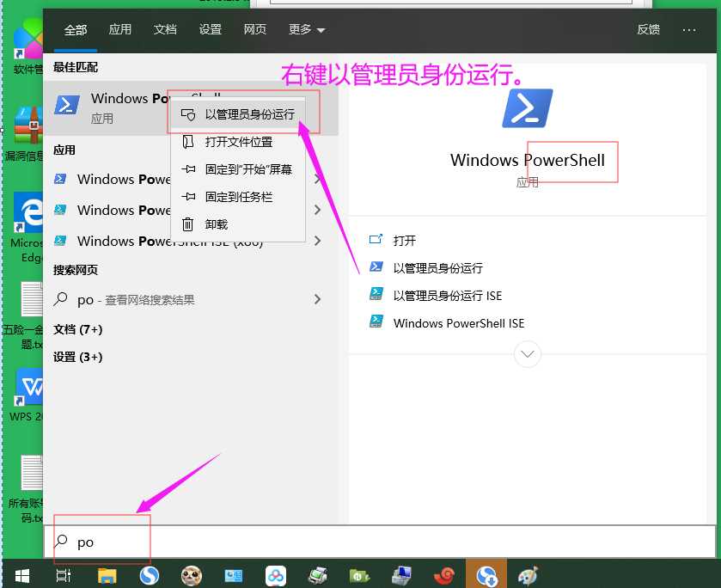Viewport: 721px width, 588px height.
Task: Click 以管理员身份运行 in right detail pane
Action: [437, 267]
